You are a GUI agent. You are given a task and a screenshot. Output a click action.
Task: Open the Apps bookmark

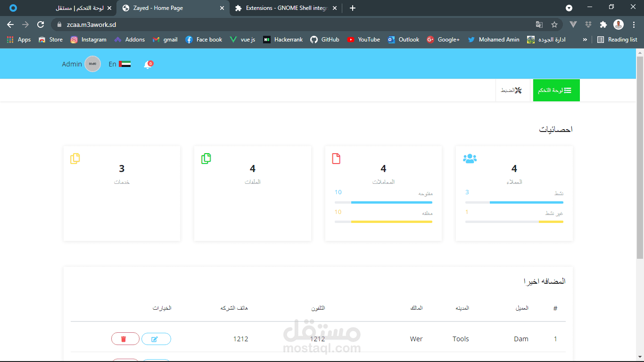19,40
